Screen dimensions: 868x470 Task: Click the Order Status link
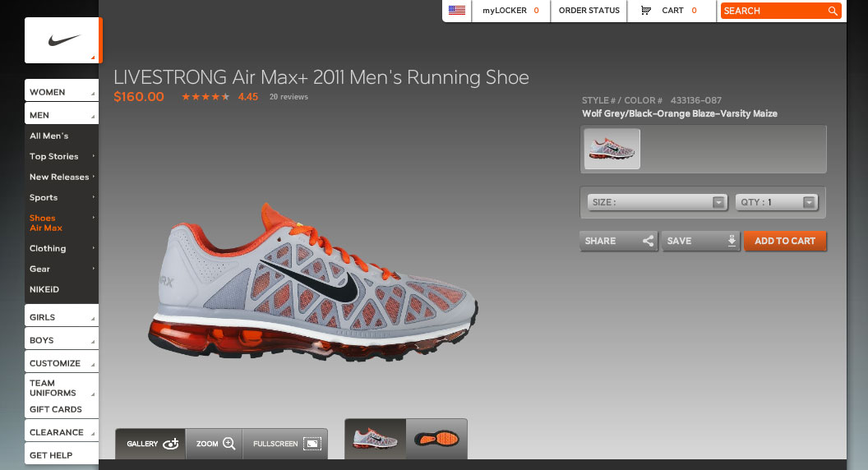589,11
